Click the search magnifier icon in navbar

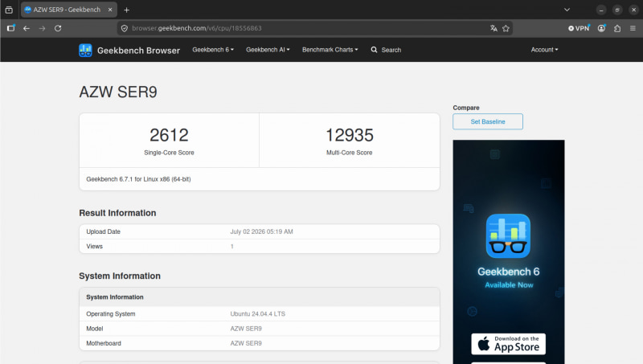(374, 50)
